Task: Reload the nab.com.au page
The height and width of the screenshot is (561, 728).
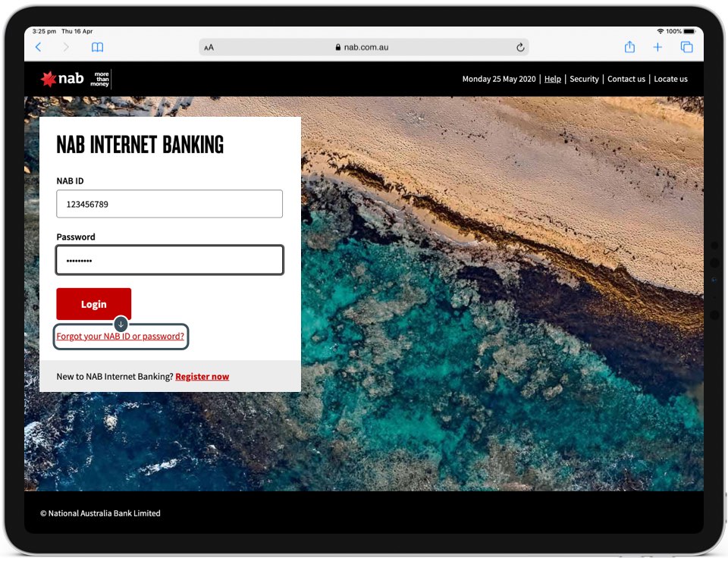Action: [520, 47]
